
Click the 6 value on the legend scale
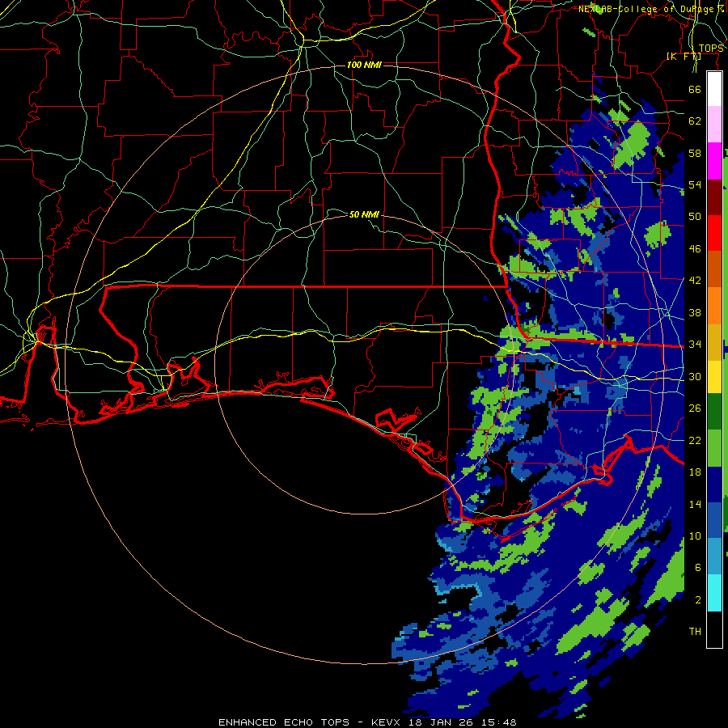[x=698, y=568]
